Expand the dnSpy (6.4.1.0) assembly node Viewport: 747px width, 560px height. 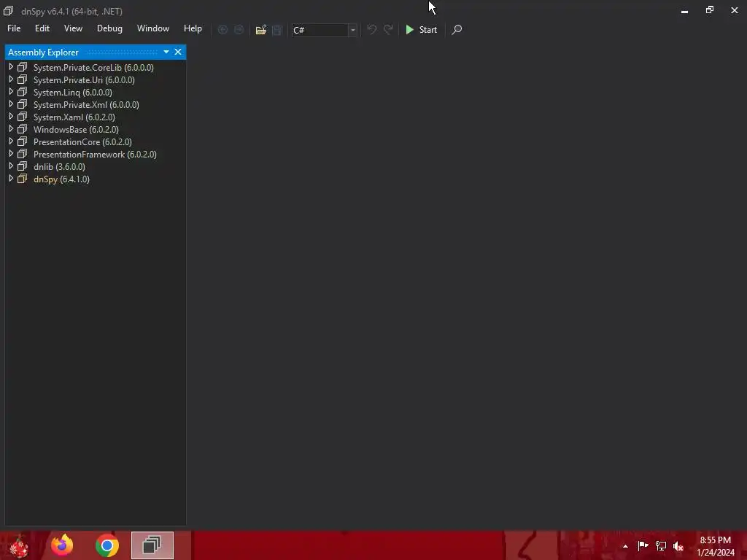pos(11,179)
